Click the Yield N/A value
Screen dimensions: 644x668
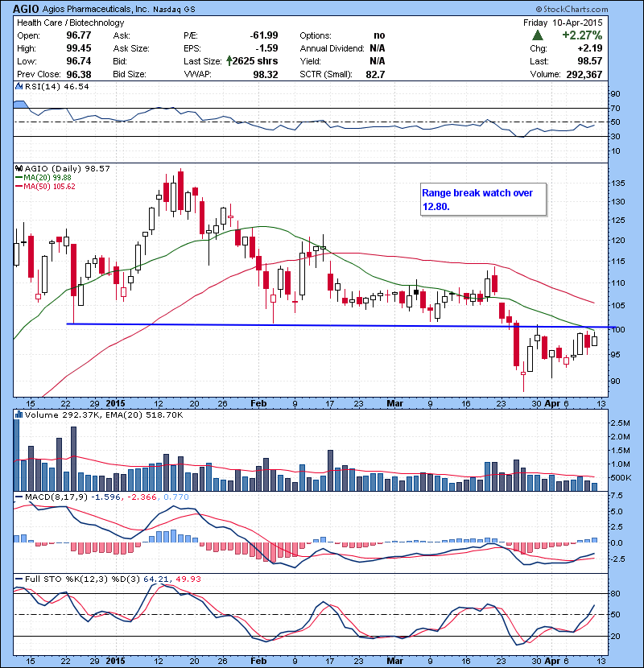pos(378,61)
